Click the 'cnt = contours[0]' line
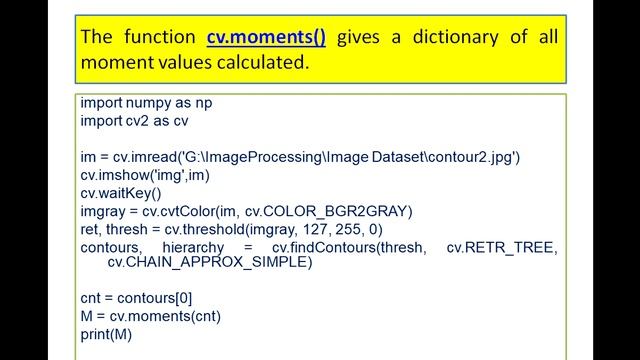The height and width of the screenshot is (360, 640). point(136,298)
